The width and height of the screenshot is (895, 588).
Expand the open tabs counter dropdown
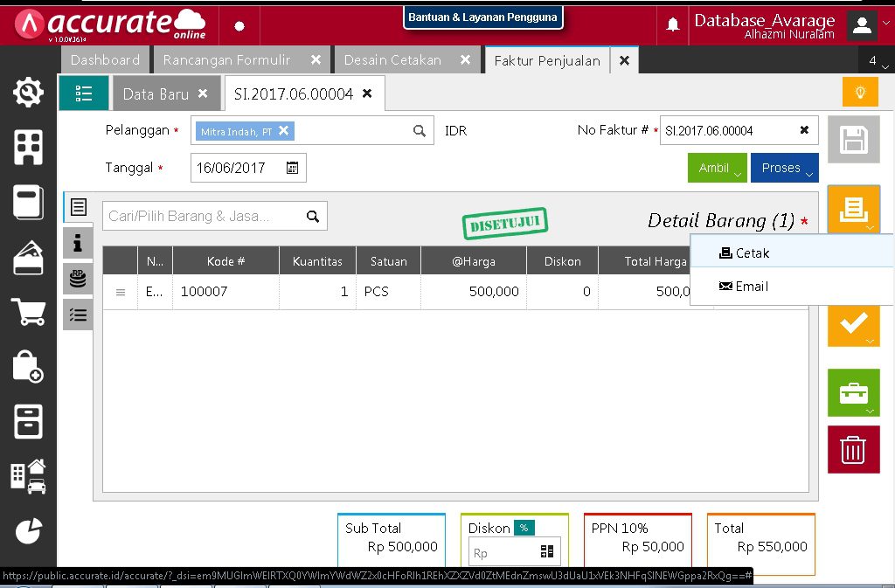(x=877, y=61)
